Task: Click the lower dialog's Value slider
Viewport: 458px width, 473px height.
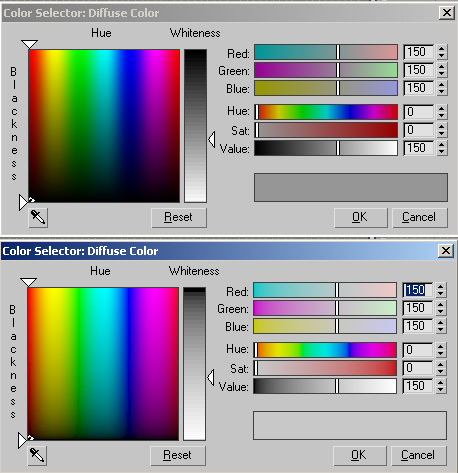Action: 325,386
